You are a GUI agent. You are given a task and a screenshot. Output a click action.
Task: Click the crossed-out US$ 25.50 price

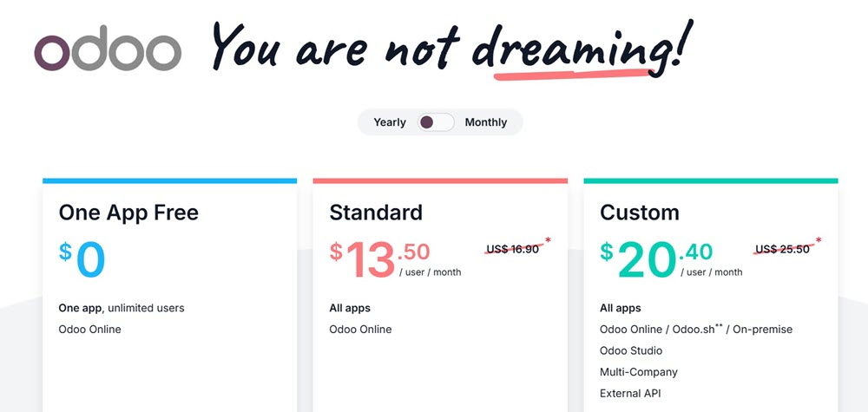click(x=783, y=249)
